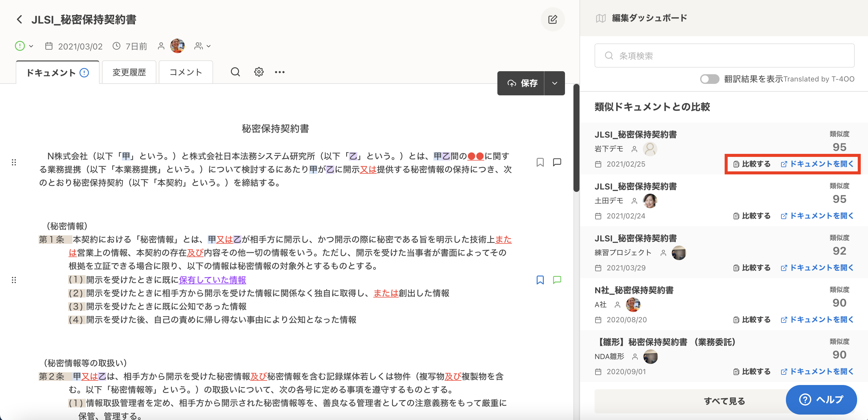The height and width of the screenshot is (420, 868).
Task: Click 比較する for 土田デモ document
Action: pyautogui.click(x=752, y=216)
